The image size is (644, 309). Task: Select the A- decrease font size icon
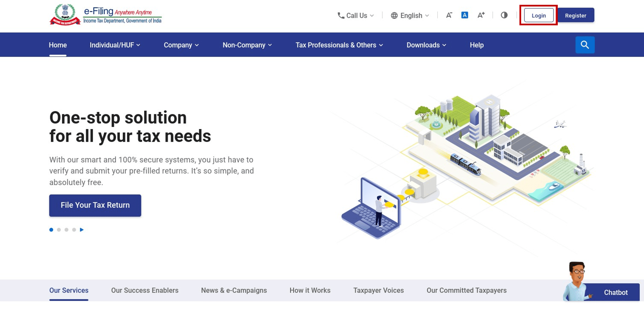tap(449, 15)
